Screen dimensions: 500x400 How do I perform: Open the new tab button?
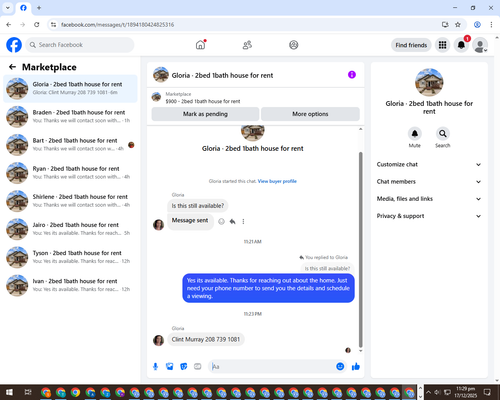tap(39, 8)
